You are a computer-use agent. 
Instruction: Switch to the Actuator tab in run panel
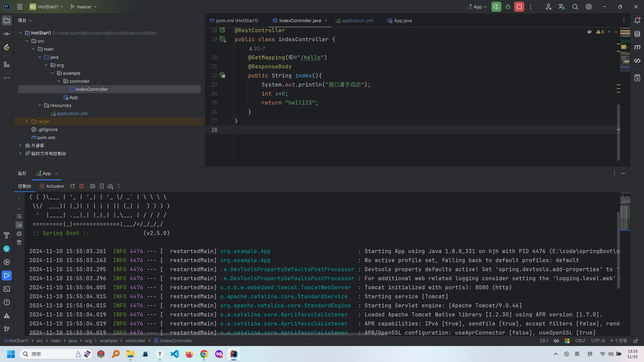tap(52, 186)
